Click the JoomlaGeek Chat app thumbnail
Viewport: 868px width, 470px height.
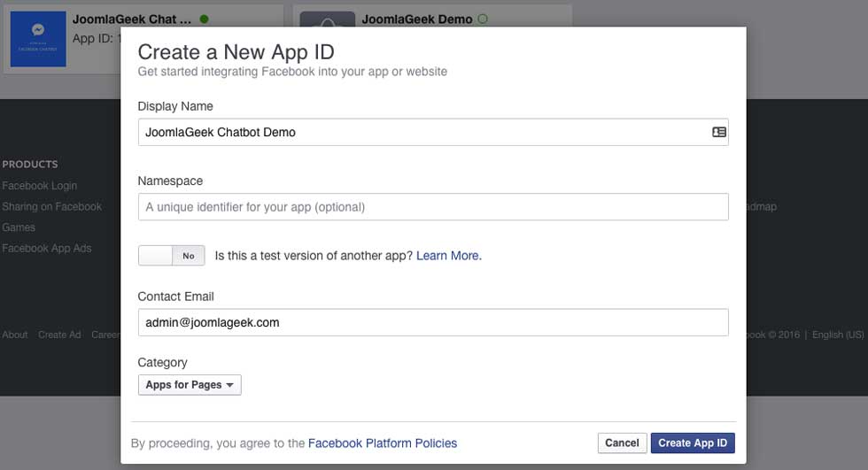38,39
